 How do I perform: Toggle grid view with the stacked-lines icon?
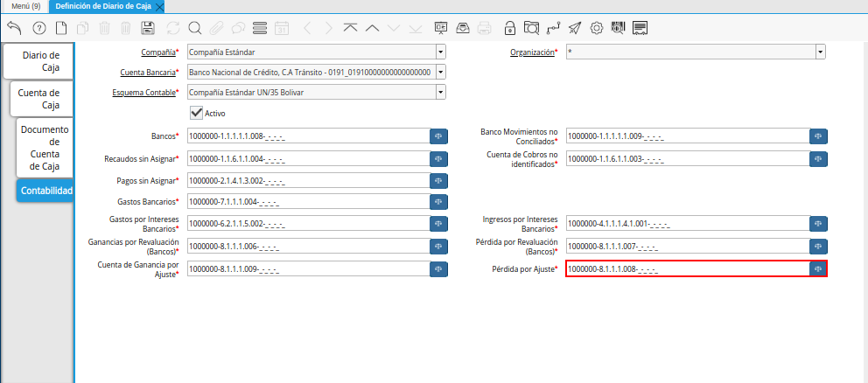[x=259, y=28]
